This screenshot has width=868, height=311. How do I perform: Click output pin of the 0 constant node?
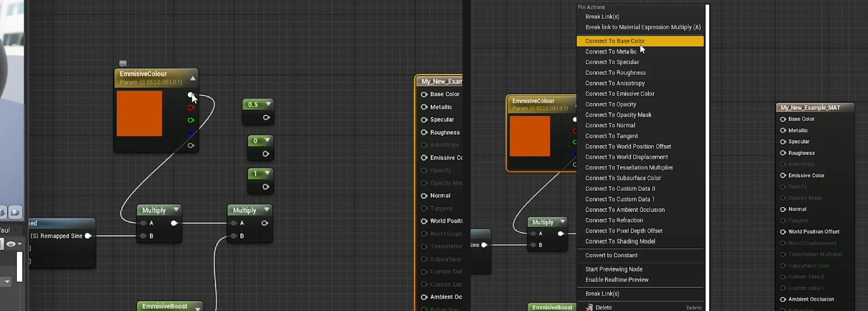(266, 154)
